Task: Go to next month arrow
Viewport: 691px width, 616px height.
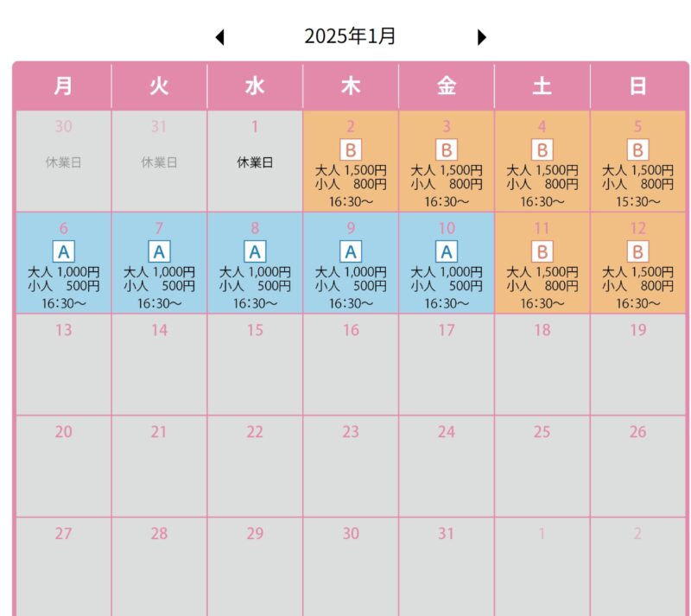Action: point(482,37)
